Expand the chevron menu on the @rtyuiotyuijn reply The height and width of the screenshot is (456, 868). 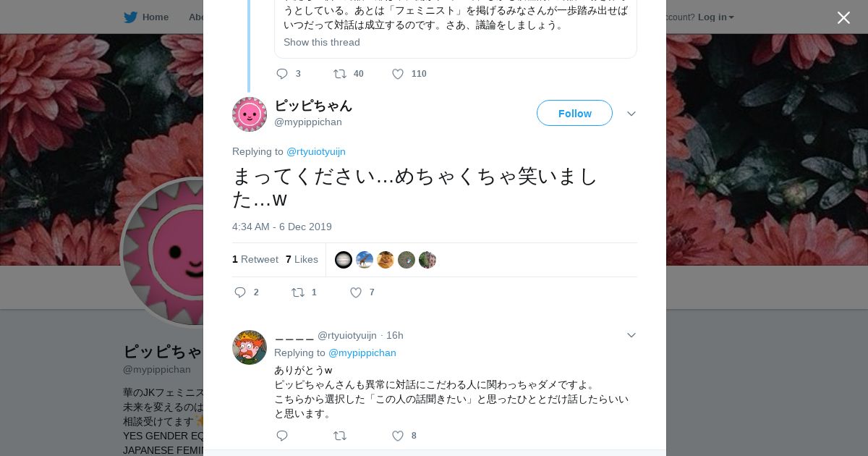[x=631, y=335]
